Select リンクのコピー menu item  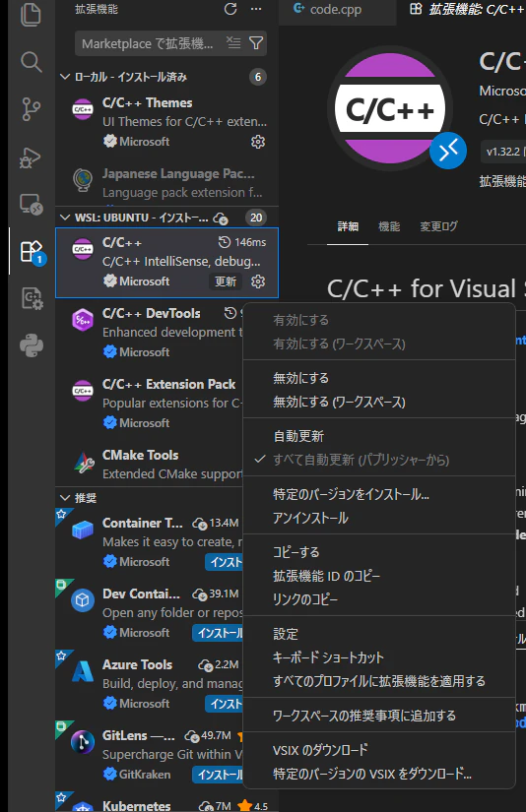coord(379,599)
